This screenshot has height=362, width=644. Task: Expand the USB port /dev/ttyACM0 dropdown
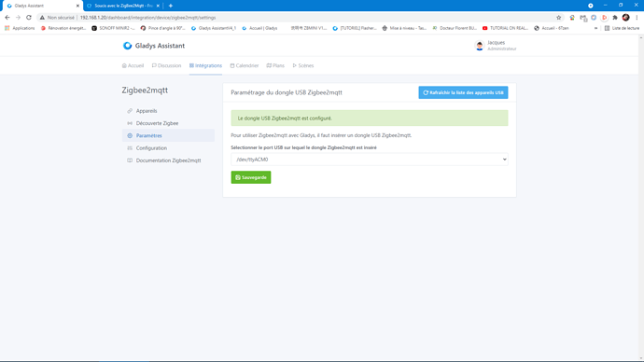pyautogui.click(x=370, y=160)
